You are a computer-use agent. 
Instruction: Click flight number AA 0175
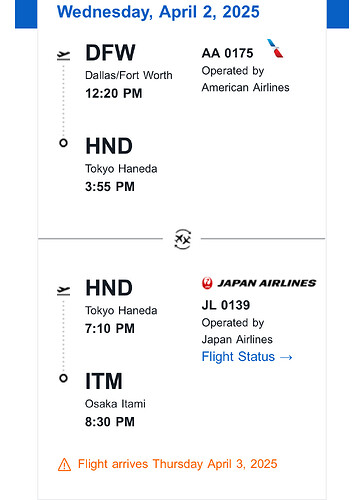click(x=227, y=53)
